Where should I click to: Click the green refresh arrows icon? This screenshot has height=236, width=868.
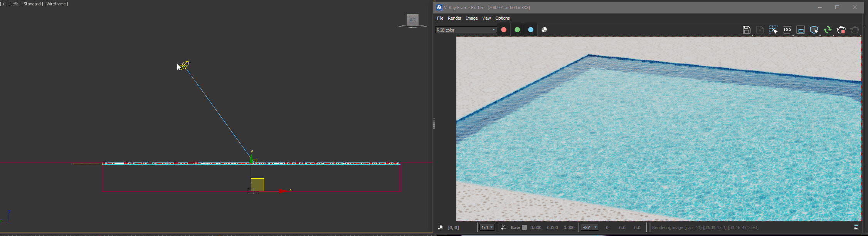point(828,30)
